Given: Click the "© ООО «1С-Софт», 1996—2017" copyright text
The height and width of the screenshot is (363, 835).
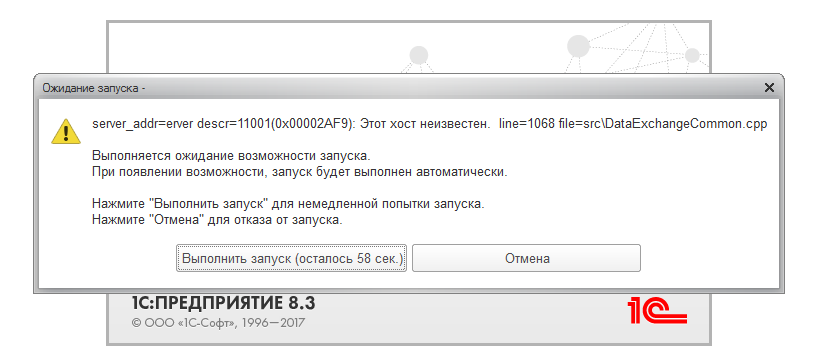Looking at the screenshot, I should [x=218, y=323].
